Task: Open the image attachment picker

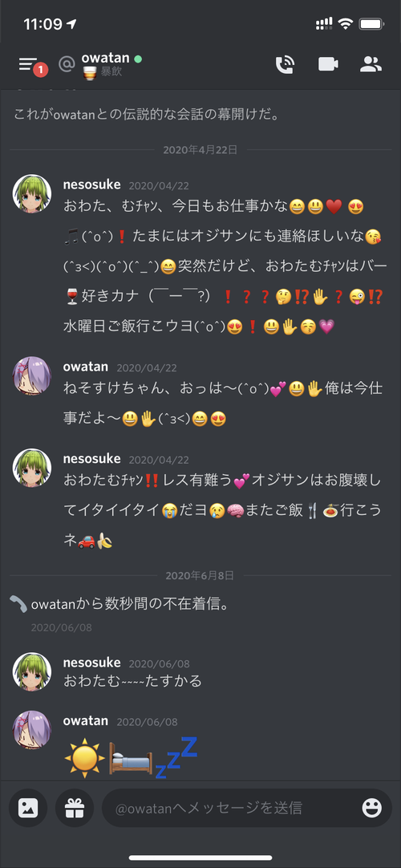Action: coord(27,808)
